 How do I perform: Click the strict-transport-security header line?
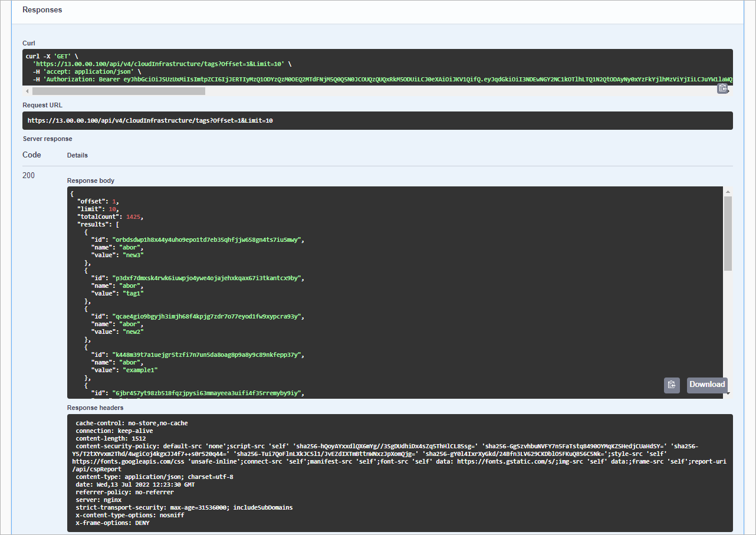(184, 507)
